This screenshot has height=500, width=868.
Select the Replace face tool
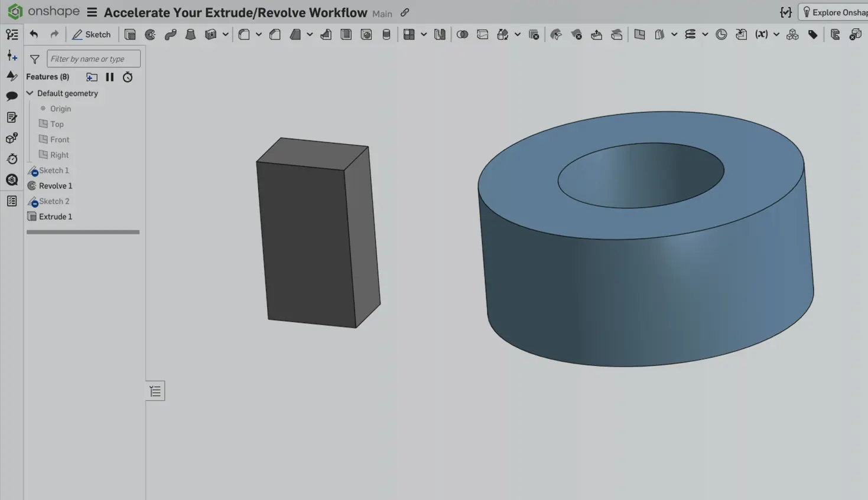tap(616, 34)
